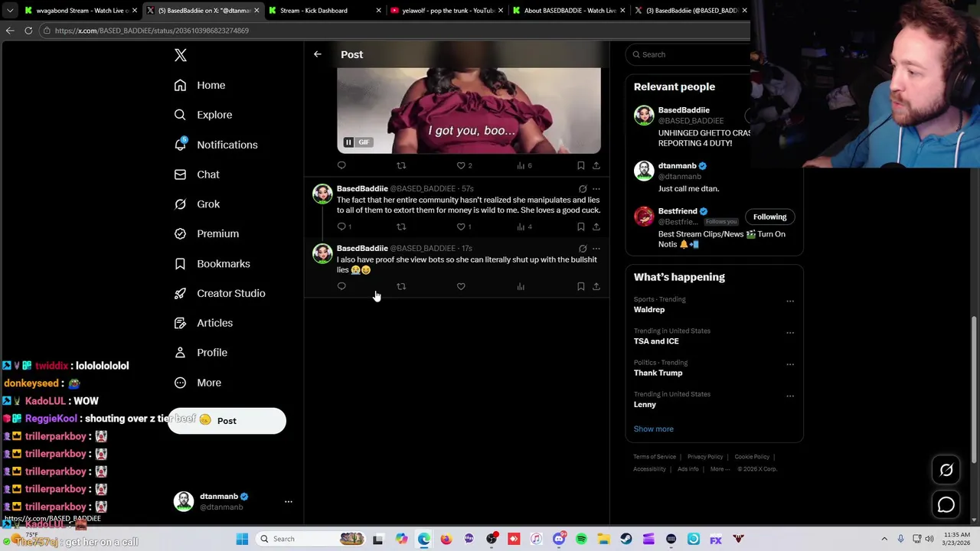Open Chat in the sidebar
This screenshot has width=980, height=551.
click(197, 174)
